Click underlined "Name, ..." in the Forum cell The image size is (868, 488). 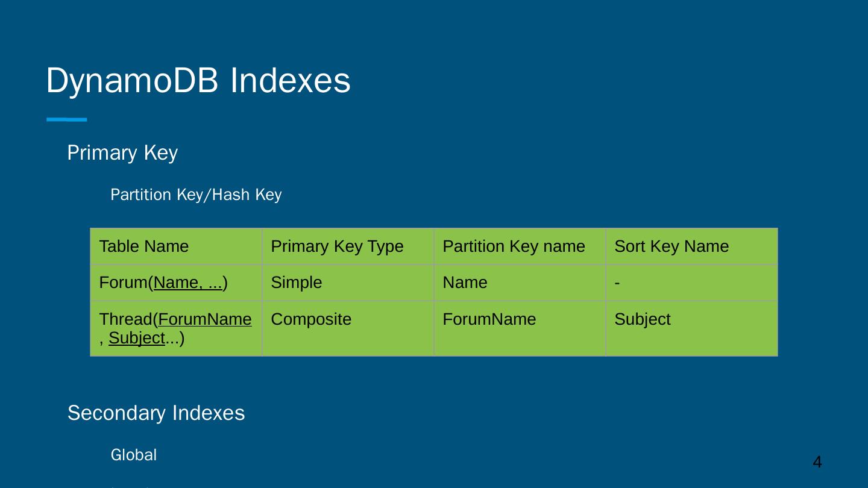[x=188, y=283]
